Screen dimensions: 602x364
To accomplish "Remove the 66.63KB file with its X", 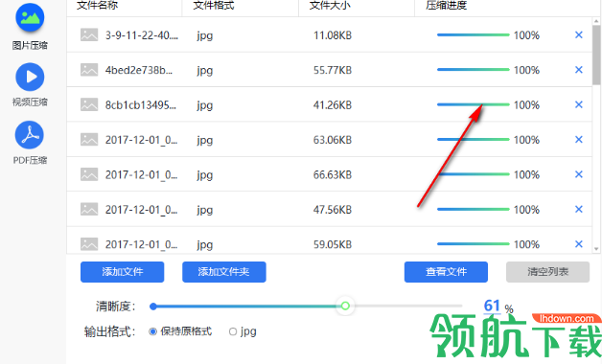I will coord(579,174).
